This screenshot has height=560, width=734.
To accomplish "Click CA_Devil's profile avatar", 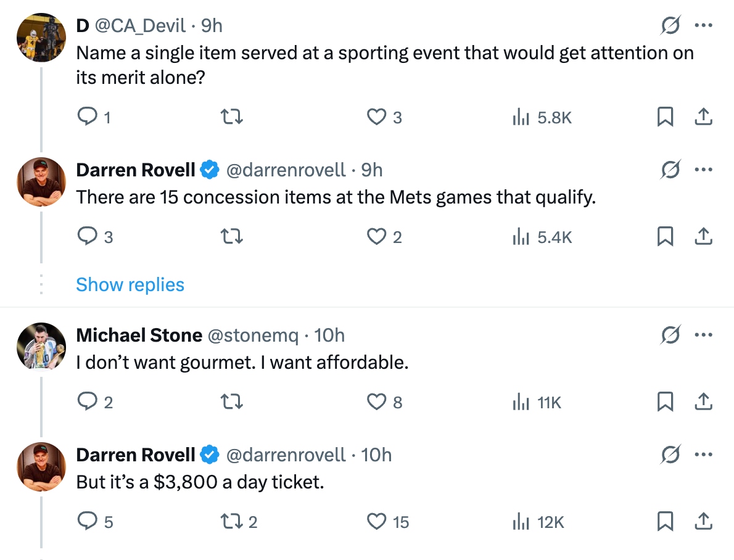I will click(x=41, y=38).
